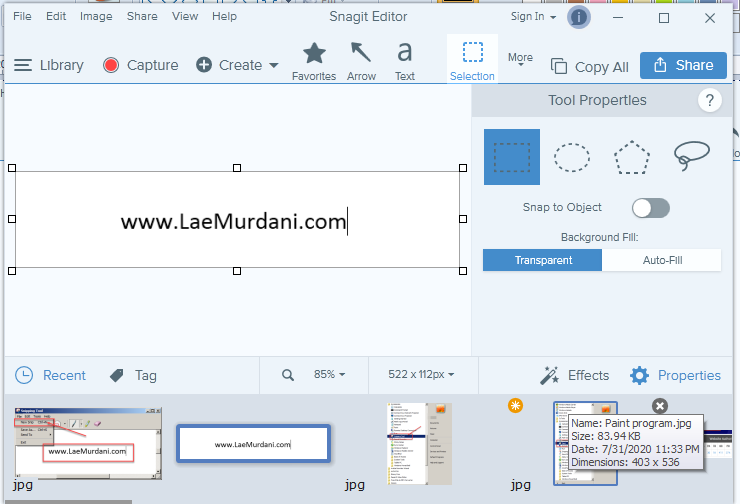Click the Share button
This screenshot has height=504, width=740.
click(x=683, y=65)
